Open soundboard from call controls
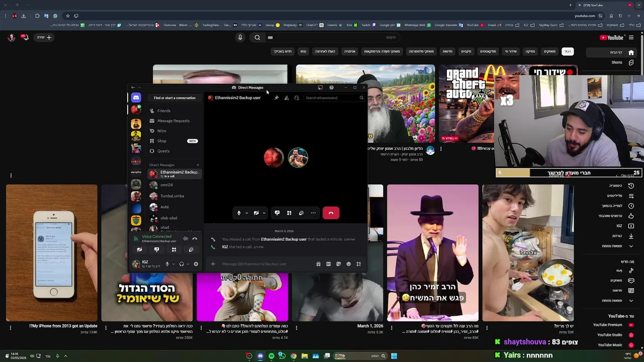 (301, 213)
